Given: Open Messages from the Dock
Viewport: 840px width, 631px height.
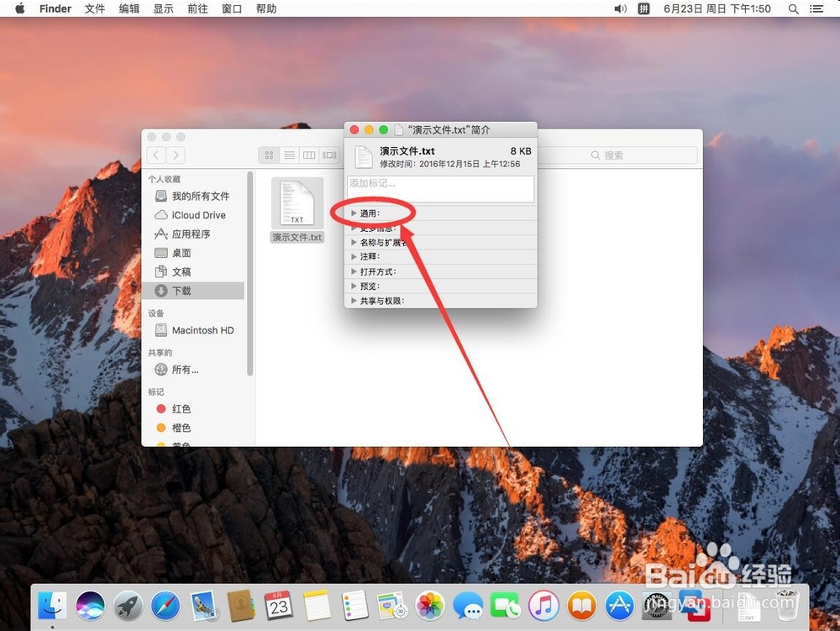Looking at the screenshot, I should click(x=468, y=606).
